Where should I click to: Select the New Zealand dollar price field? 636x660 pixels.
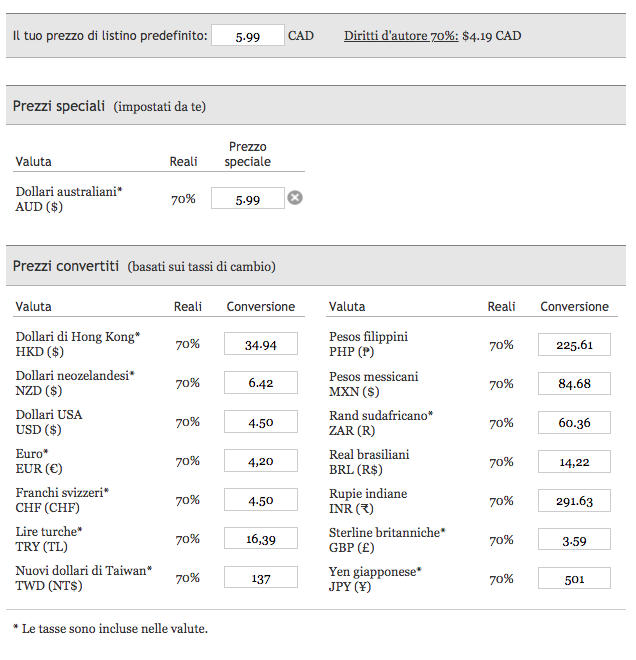(261, 383)
